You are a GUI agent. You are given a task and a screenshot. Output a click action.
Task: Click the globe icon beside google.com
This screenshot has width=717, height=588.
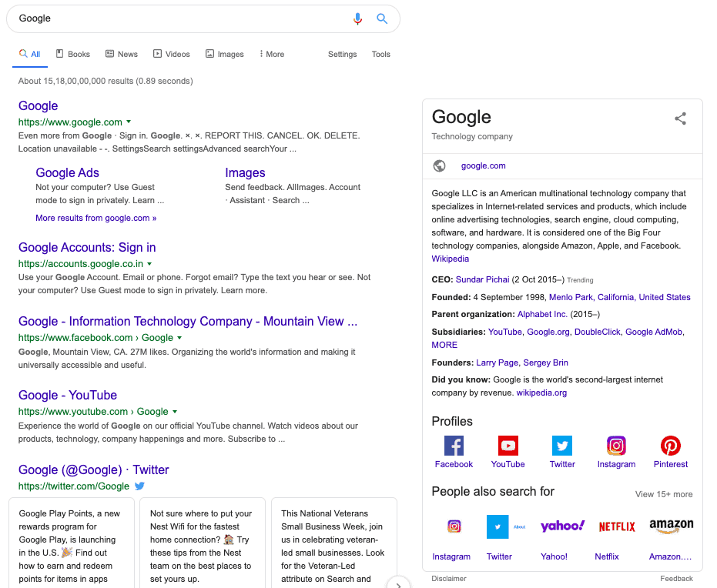coord(440,165)
